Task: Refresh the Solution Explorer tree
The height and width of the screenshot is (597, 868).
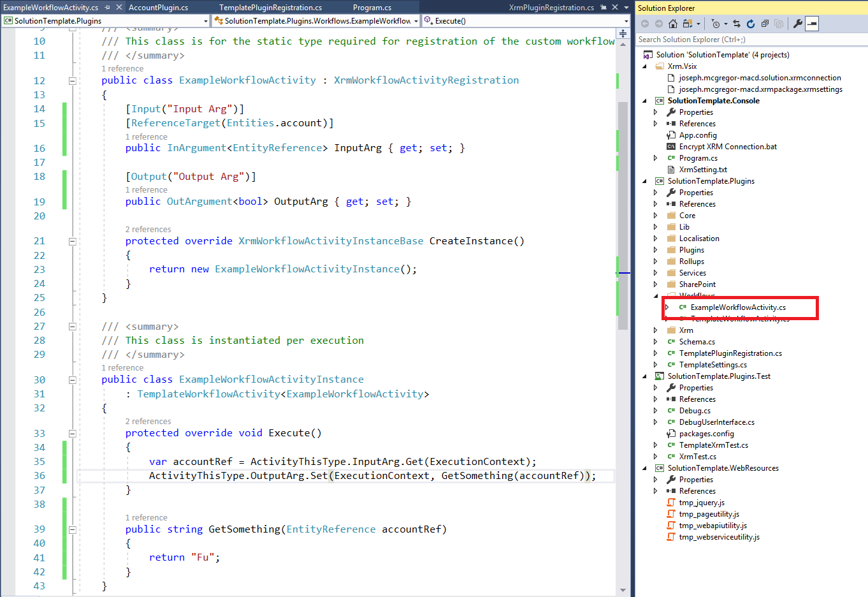Action: click(751, 24)
